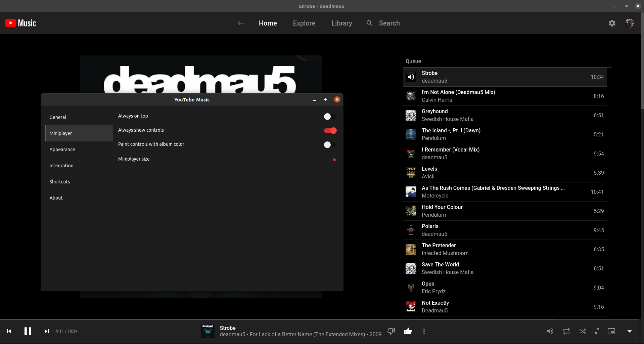Click the Avicii artist name
Viewport: 644px width, 344px height.
point(428,177)
